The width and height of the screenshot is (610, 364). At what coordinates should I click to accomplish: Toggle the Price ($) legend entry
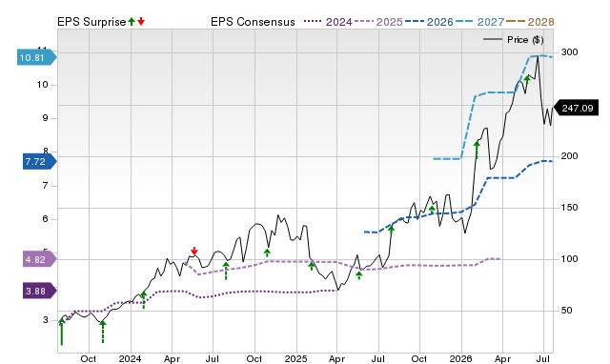coord(513,40)
